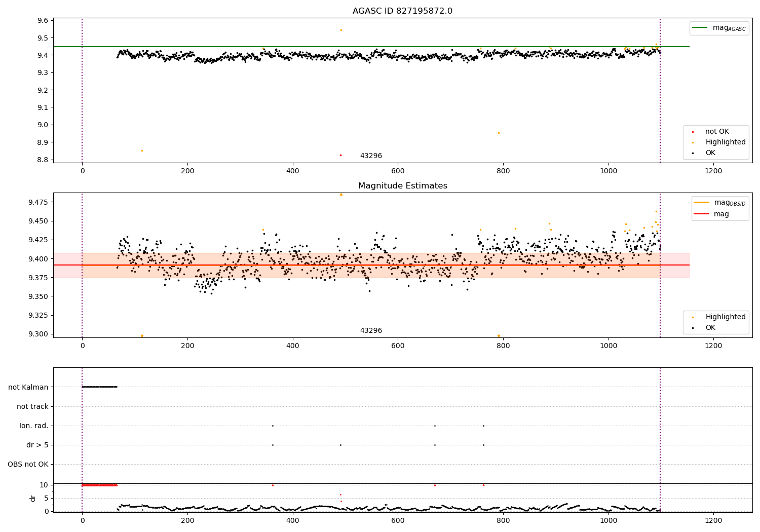Image resolution: width=760 pixels, height=532 pixels.
Task: Click the 'Ion. rad.' row label
Action: pyautogui.click(x=34, y=426)
